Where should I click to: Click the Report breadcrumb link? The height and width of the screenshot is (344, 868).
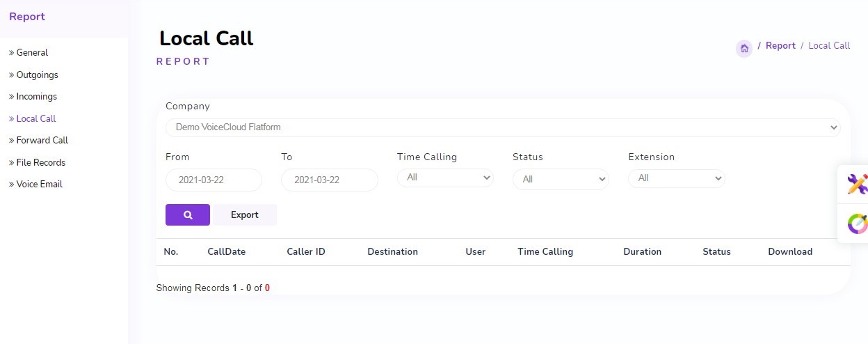click(x=780, y=46)
